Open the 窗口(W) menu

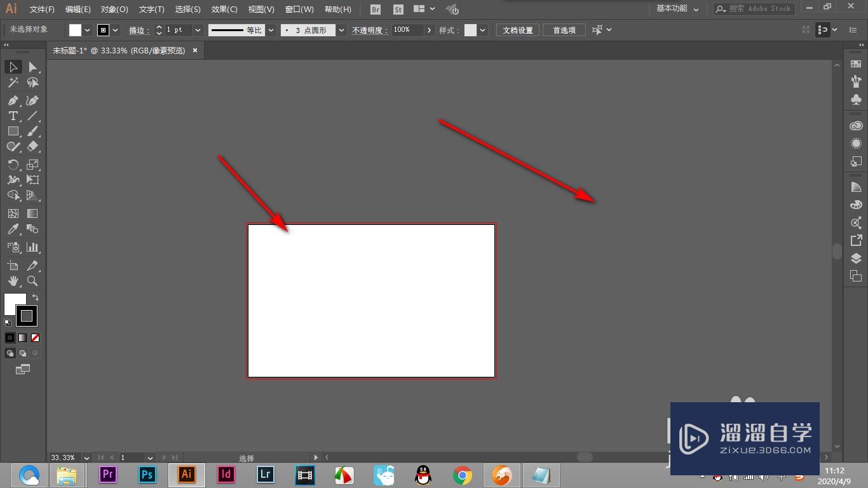[x=299, y=10]
